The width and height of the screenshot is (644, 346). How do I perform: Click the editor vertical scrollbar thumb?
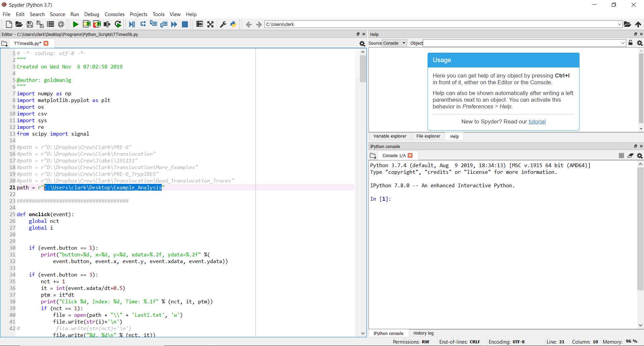point(363,69)
